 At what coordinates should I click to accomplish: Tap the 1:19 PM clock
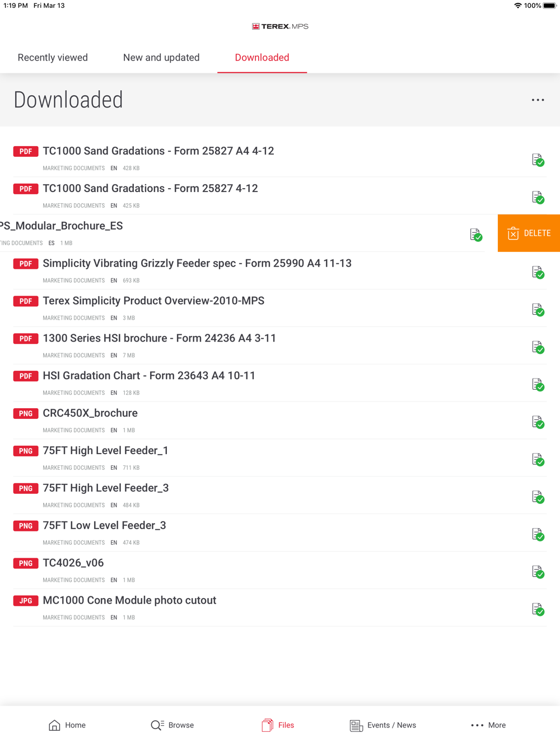pos(15,6)
